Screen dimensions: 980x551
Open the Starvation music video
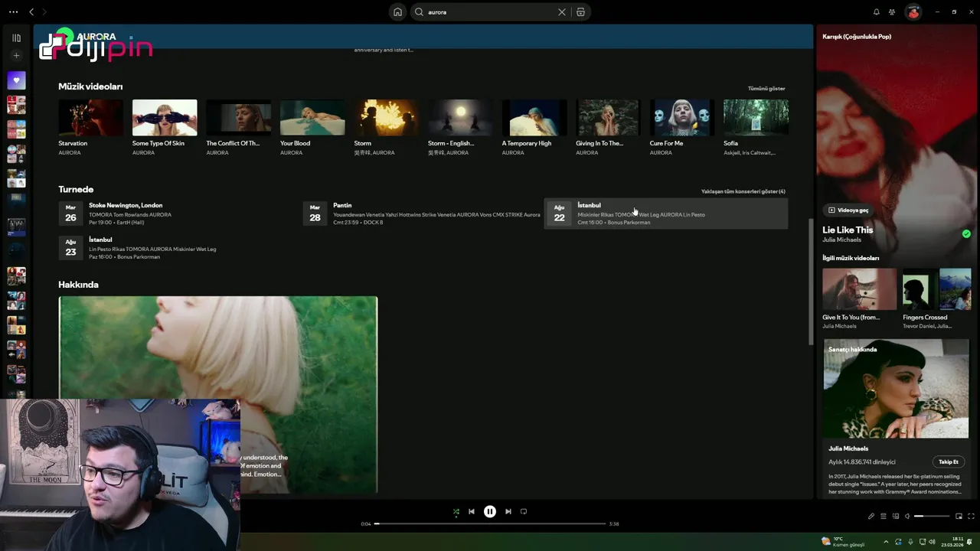90,117
